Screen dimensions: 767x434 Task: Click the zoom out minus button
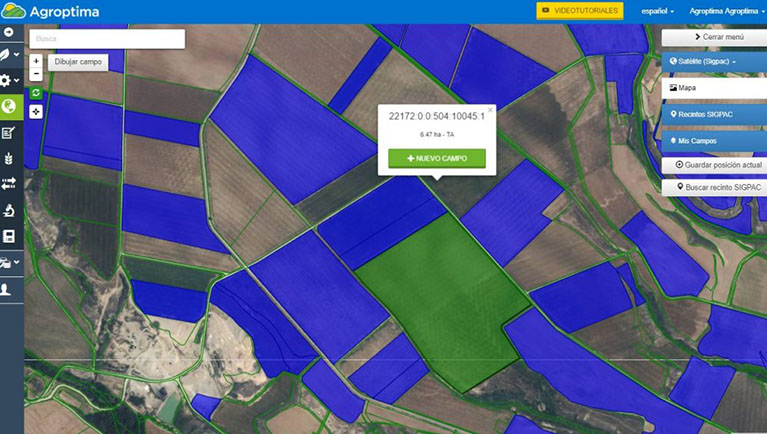coord(36,74)
